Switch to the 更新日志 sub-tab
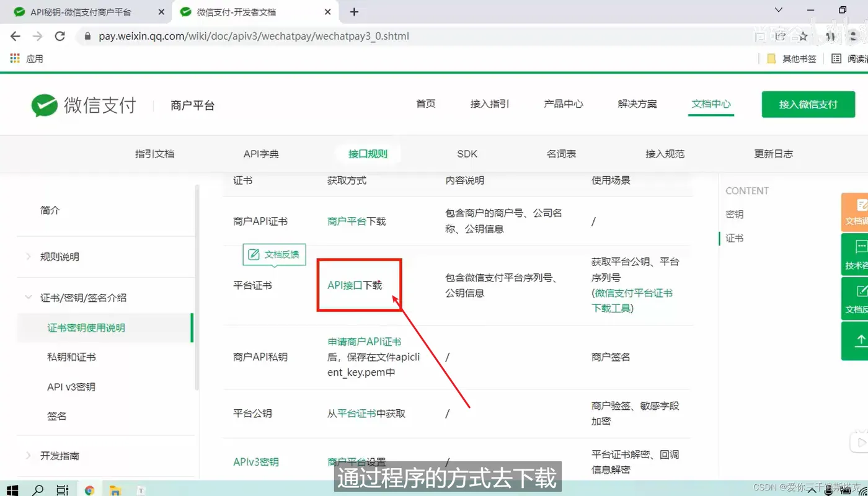Image resolution: width=868 pixels, height=496 pixels. (773, 154)
